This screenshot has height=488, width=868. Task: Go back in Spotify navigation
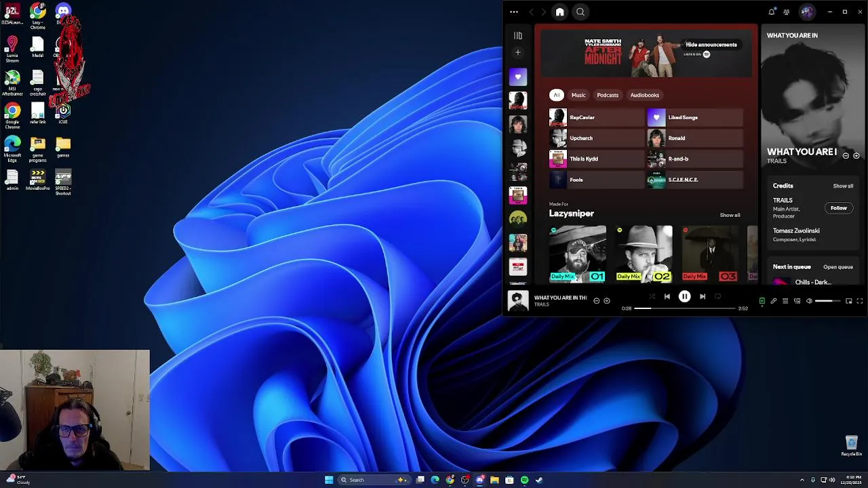point(531,12)
